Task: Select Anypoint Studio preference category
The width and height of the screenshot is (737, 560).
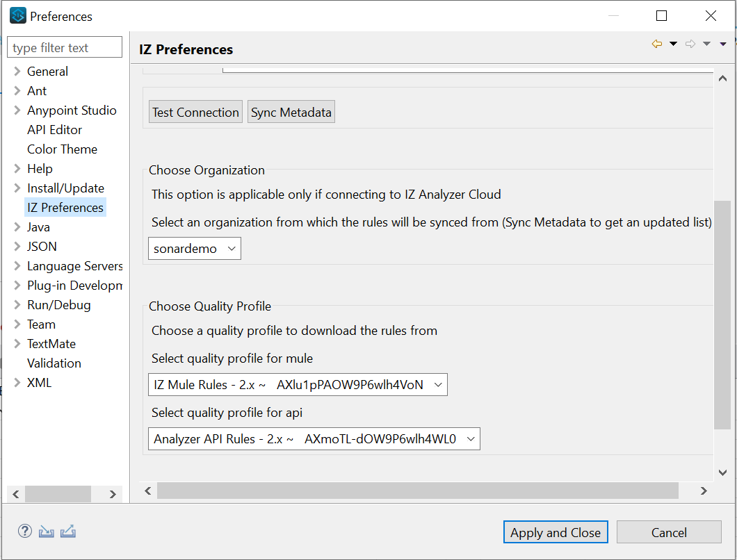Action: point(72,110)
